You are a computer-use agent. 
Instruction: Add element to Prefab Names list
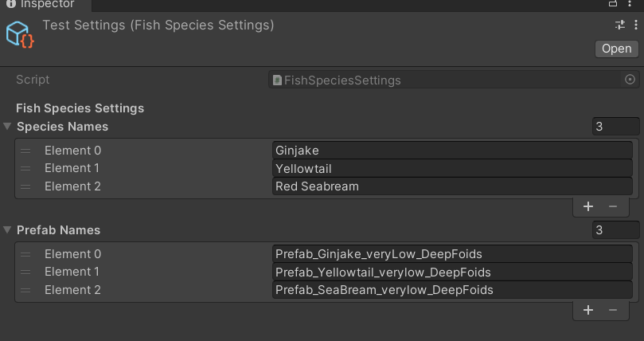(588, 310)
